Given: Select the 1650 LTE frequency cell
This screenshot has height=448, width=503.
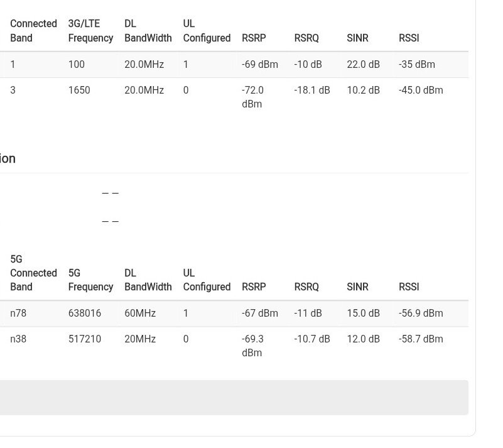Looking at the screenshot, I should 79,90.
